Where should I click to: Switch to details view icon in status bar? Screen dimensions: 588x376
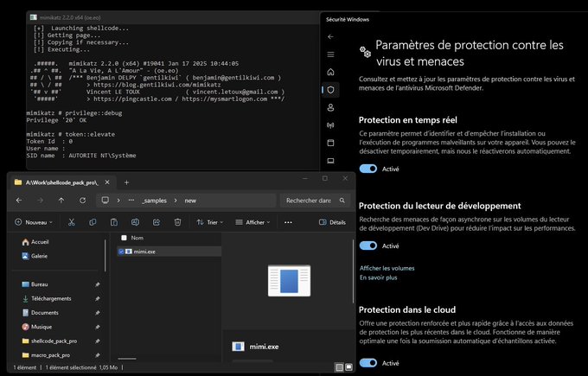(339, 367)
